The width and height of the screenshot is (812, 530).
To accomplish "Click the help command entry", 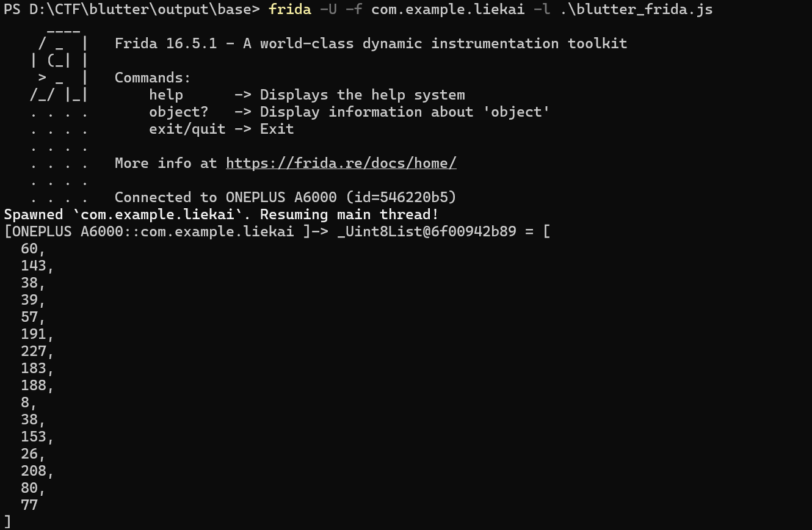I will coord(166,95).
